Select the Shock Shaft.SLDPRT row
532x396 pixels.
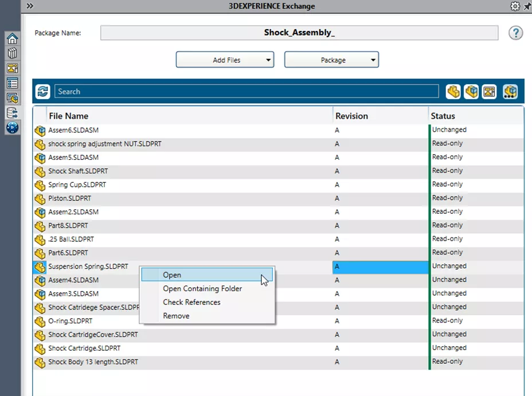(172, 171)
